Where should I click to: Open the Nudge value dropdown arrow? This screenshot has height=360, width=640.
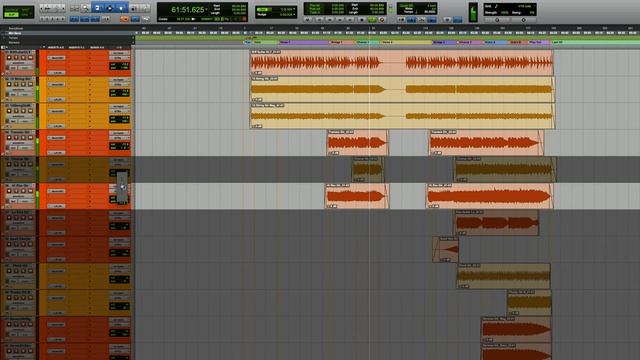294,14
